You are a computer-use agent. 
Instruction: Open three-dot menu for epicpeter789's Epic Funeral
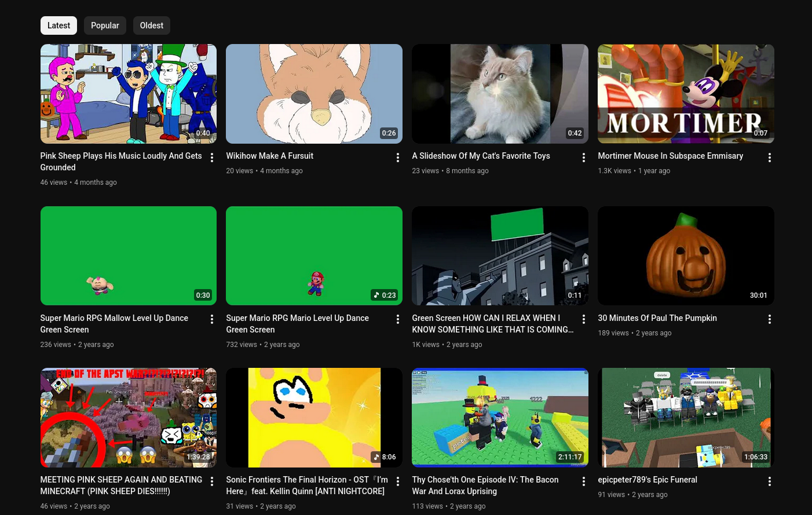(x=769, y=481)
